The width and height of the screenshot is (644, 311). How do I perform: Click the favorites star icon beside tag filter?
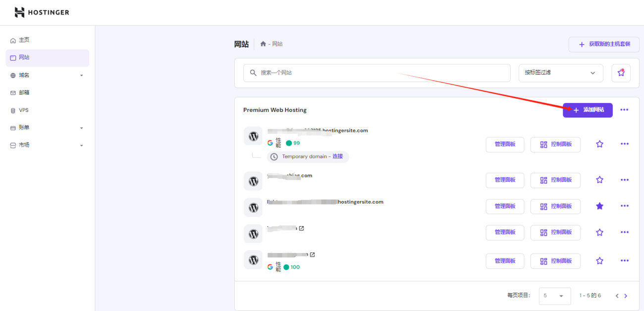coord(621,73)
